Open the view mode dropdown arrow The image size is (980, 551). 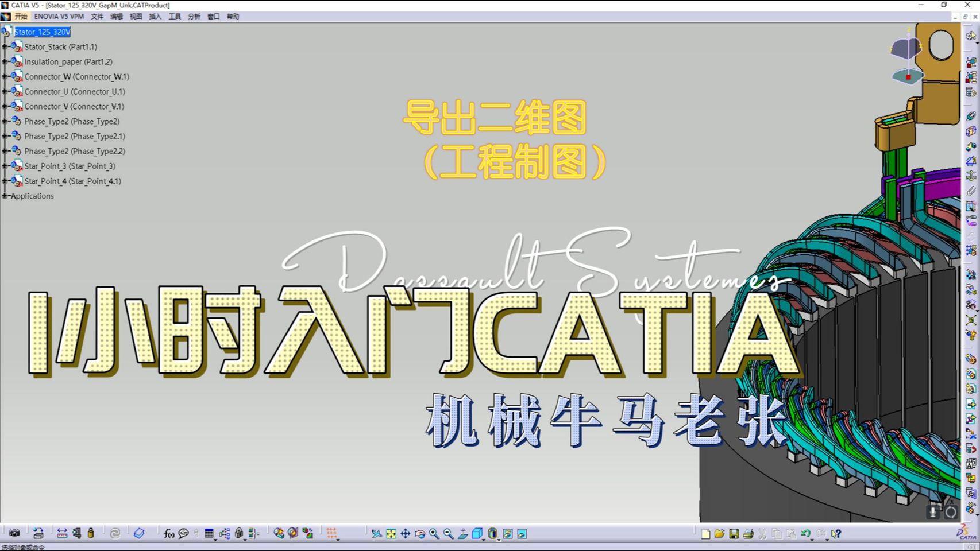click(x=499, y=539)
